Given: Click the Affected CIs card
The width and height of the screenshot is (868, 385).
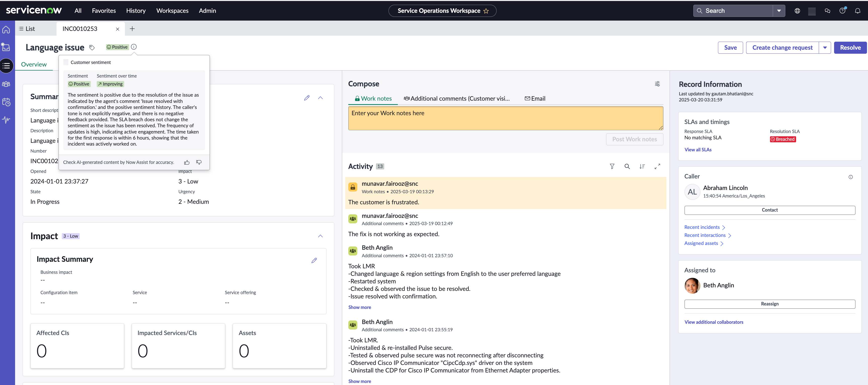Looking at the screenshot, I should (77, 346).
